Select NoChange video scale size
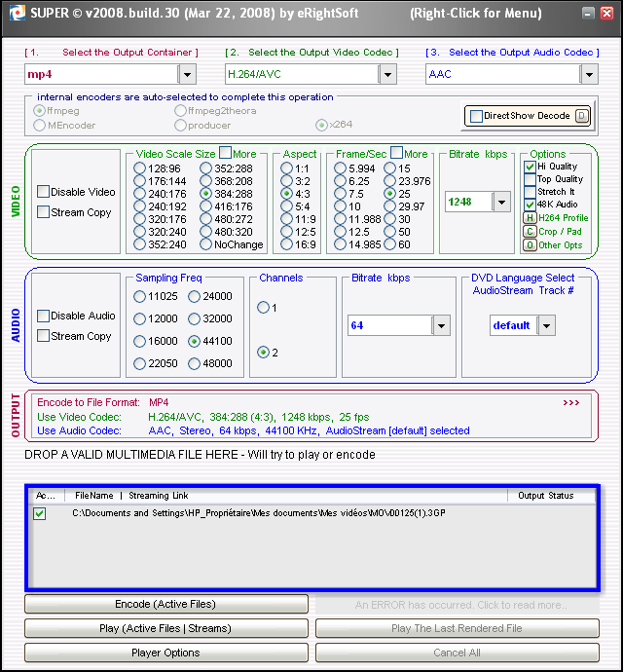This screenshot has width=623, height=672. [x=205, y=244]
